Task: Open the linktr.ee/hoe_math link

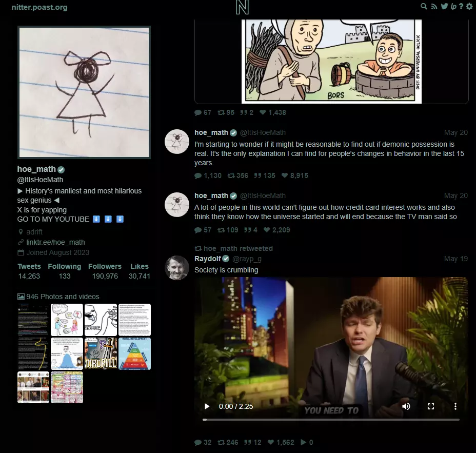Action: (55, 242)
